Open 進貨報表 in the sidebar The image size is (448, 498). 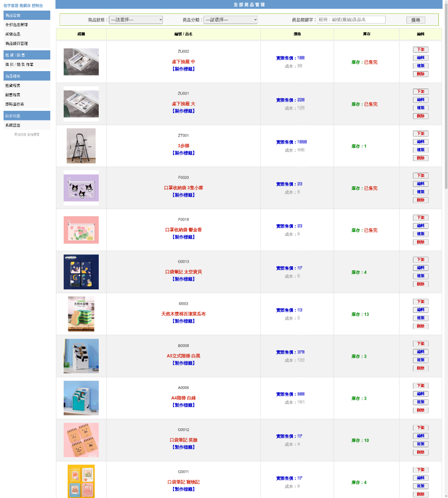[x=13, y=85]
